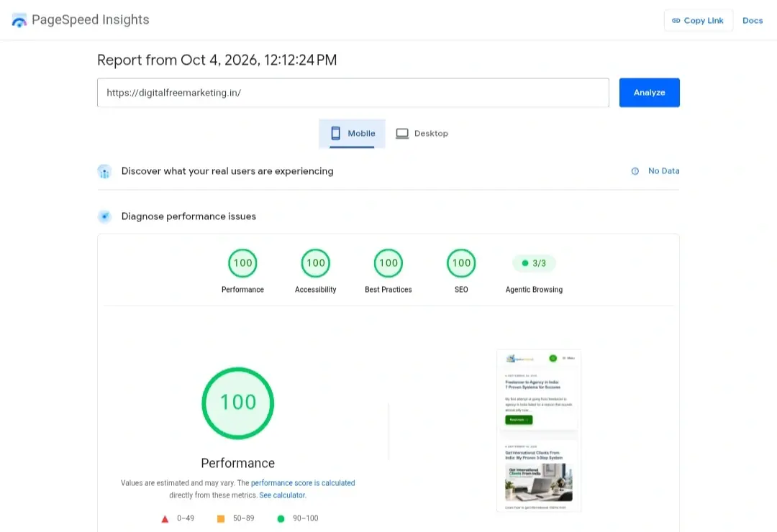Click the large 100 Performance circle
777x532 pixels.
click(x=238, y=403)
